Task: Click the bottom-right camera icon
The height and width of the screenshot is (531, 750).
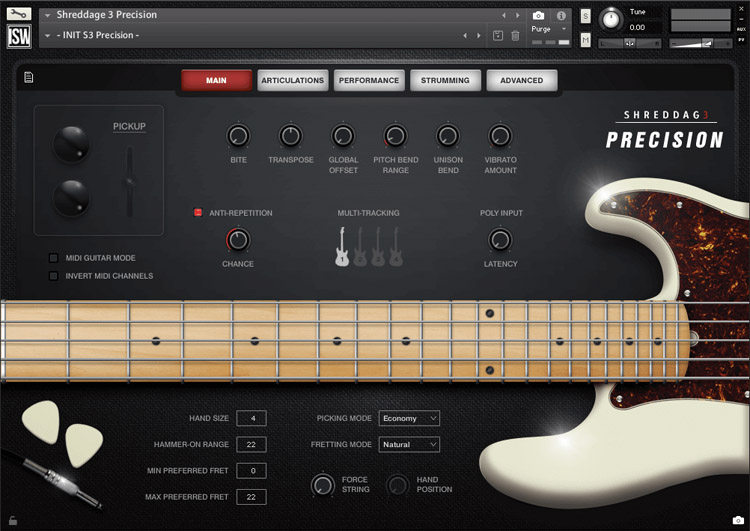Action: tap(738, 520)
